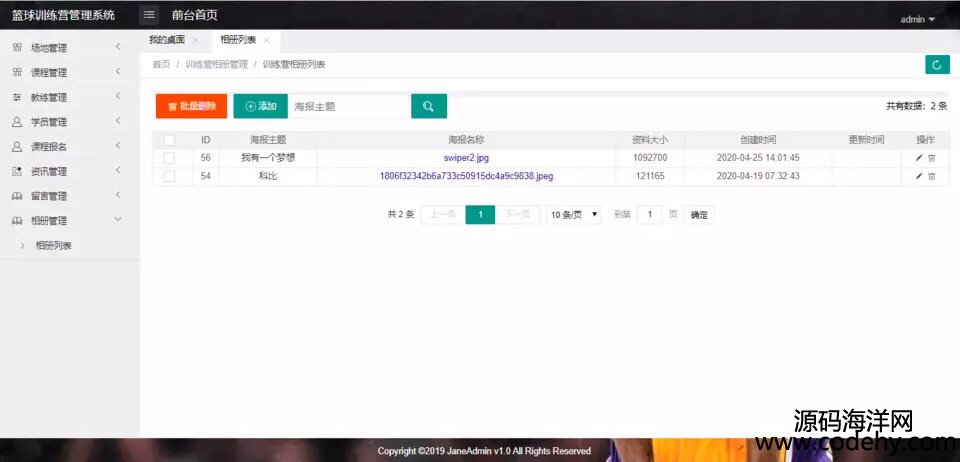Image resolution: width=960 pixels, height=462 pixels.
Task: Close the 我的桌面 tab with its X
Action: pos(195,40)
